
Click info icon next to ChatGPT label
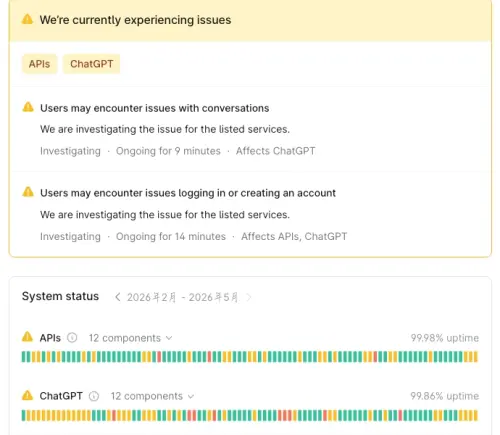(x=94, y=396)
